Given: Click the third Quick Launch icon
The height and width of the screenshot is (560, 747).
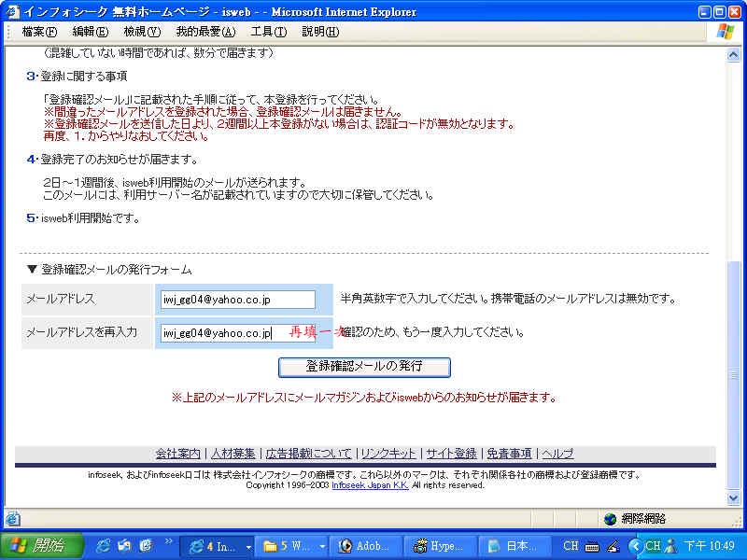Looking at the screenshot, I should tap(147, 546).
